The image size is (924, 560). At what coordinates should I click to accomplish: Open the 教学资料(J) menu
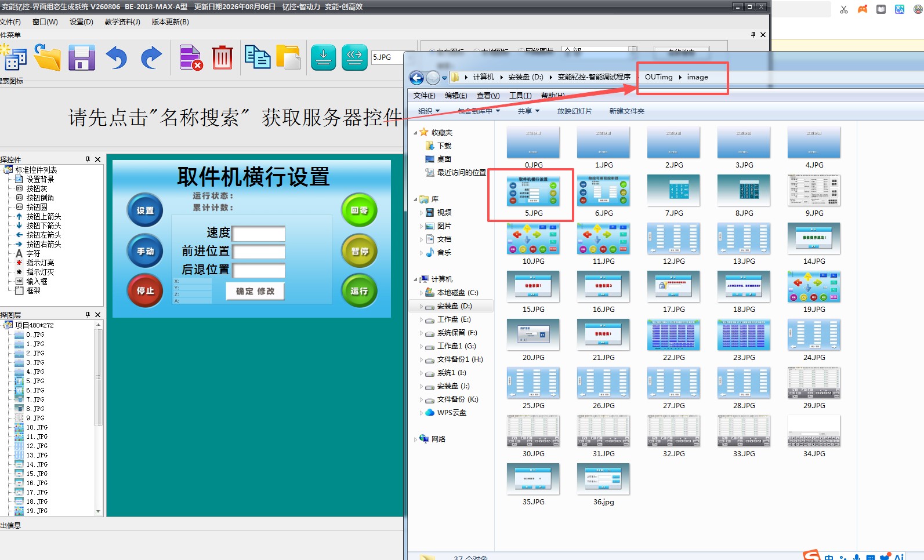[x=122, y=22]
